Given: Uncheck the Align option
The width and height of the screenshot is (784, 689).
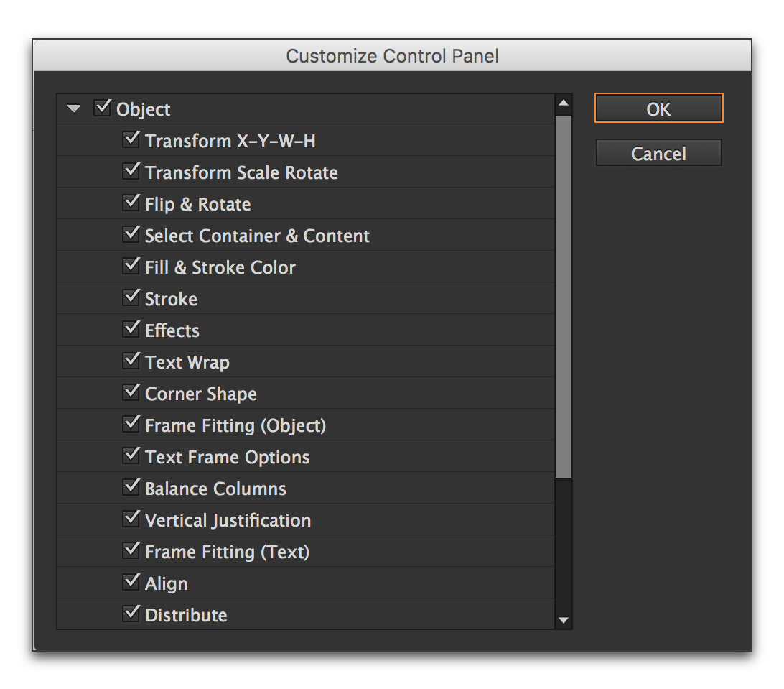Looking at the screenshot, I should [131, 581].
